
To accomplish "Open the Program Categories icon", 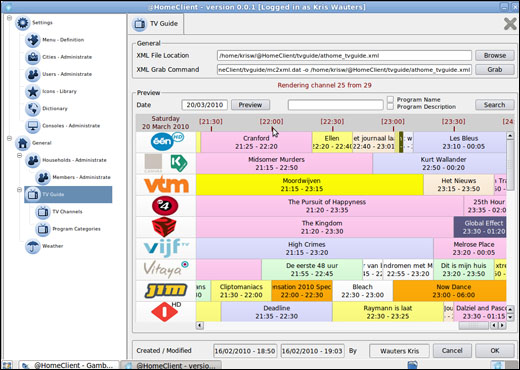I will pyautogui.click(x=43, y=229).
